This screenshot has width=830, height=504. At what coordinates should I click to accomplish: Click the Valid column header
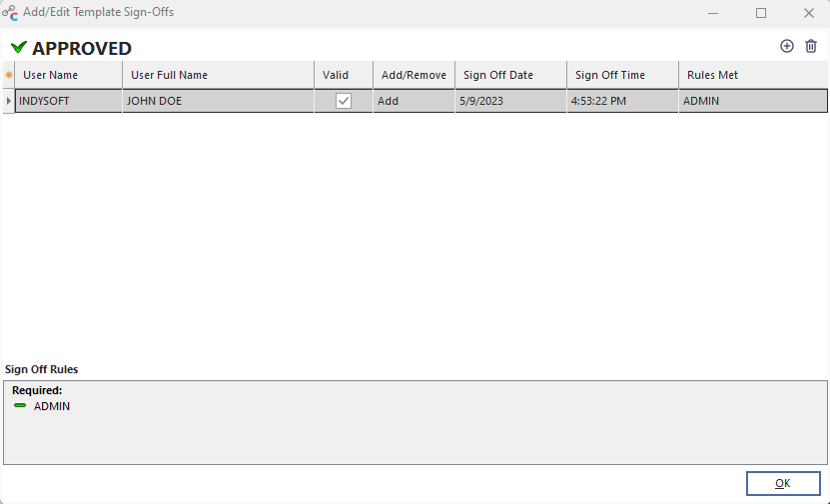click(344, 75)
